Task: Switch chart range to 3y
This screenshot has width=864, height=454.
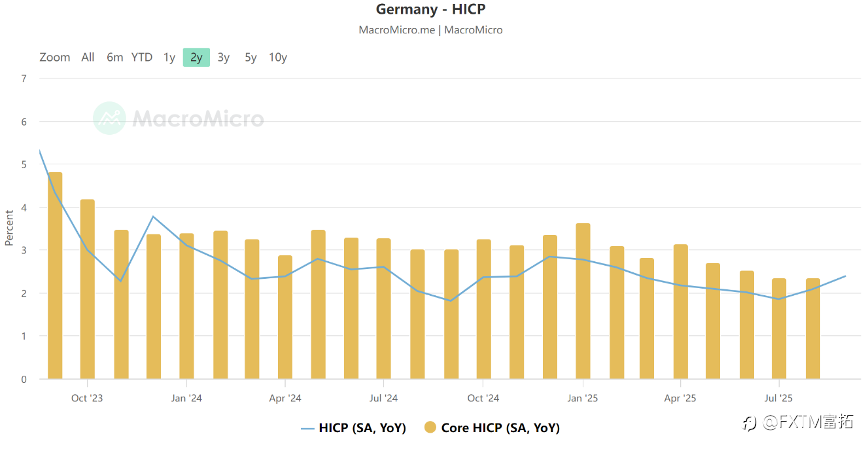Action: pyautogui.click(x=223, y=57)
